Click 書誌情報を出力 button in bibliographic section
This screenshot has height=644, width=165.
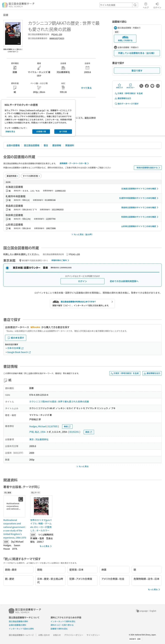tap(152, 373)
